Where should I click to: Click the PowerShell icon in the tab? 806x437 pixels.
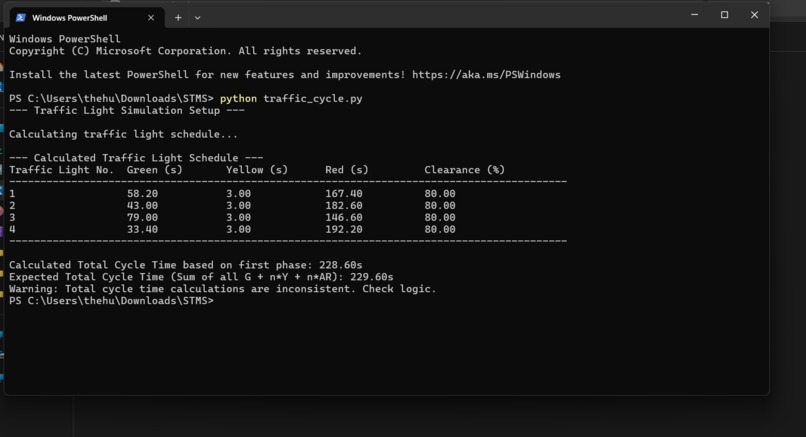point(21,17)
